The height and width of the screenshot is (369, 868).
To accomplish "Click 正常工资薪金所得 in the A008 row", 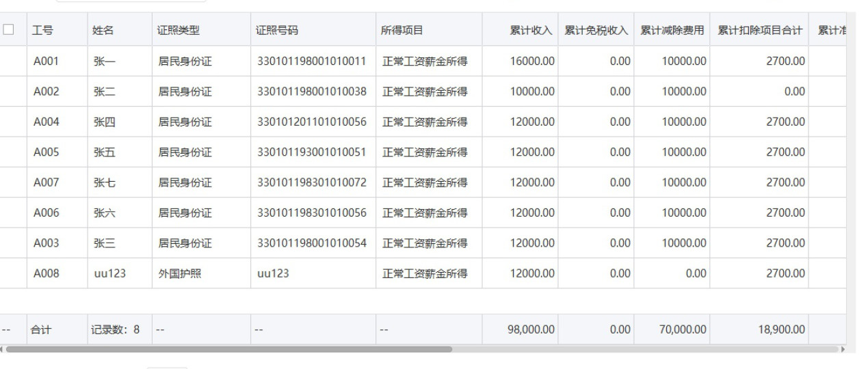I will 425,273.
